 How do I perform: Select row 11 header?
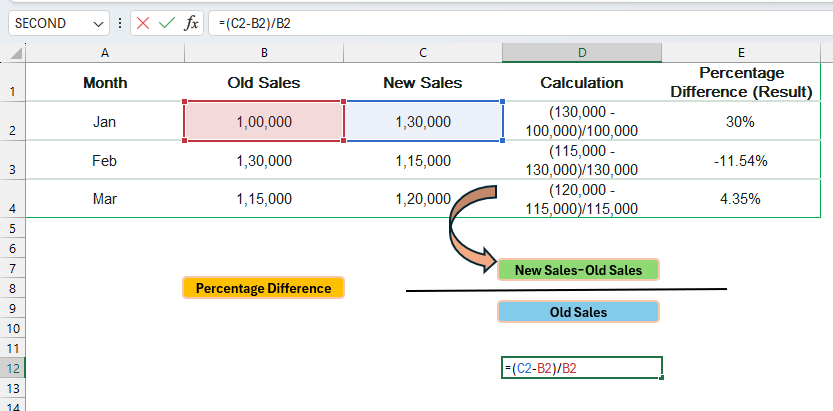click(x=13, y=348)
